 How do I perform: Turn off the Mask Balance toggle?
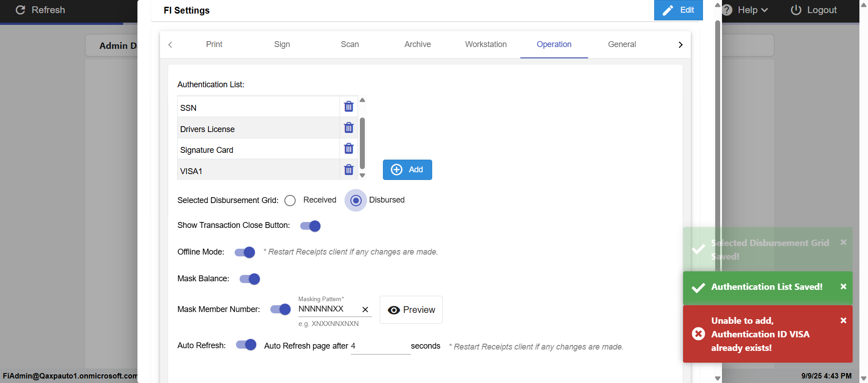point(250,279)
